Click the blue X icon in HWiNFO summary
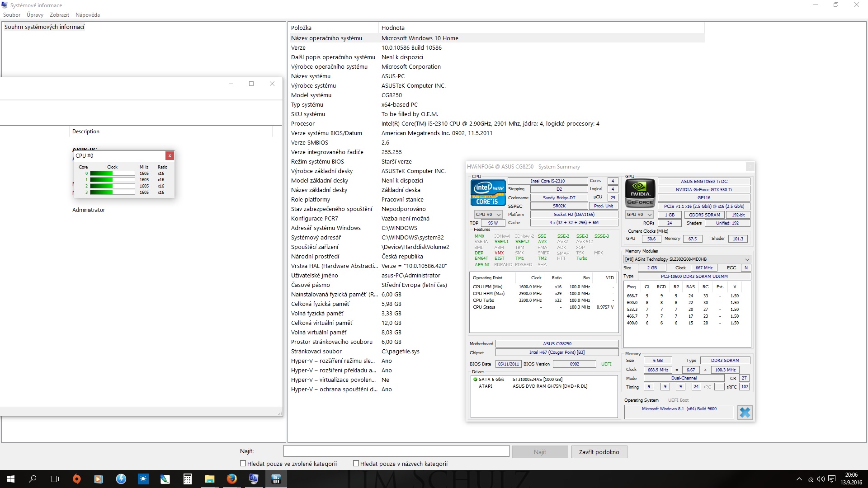 pyautogui.click(x=745, y=412)
